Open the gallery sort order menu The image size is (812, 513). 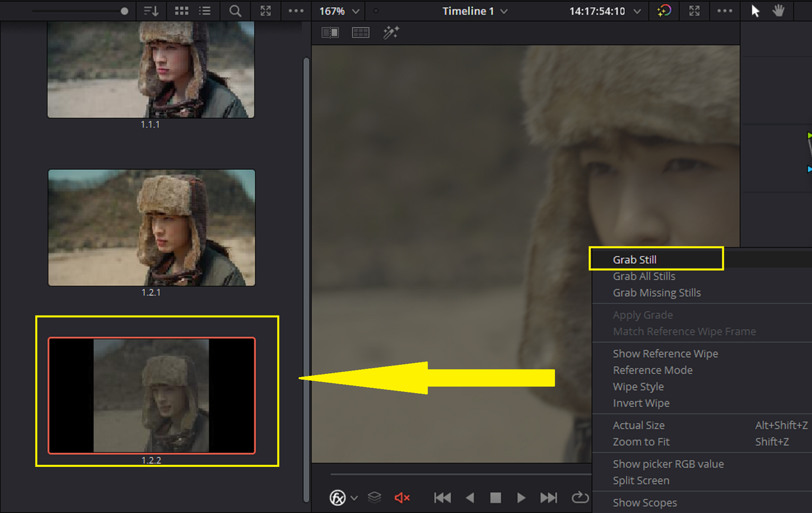(x=151, y=11)
